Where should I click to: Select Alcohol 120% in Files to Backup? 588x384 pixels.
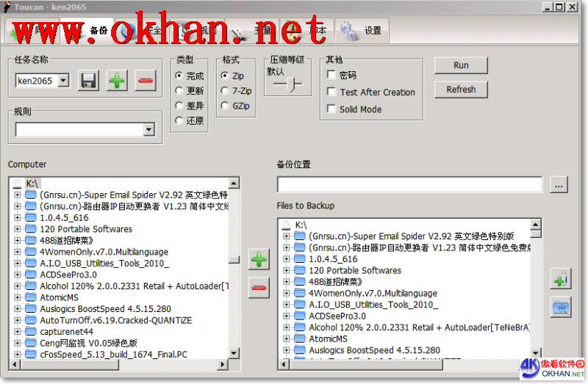click(419, 327)
